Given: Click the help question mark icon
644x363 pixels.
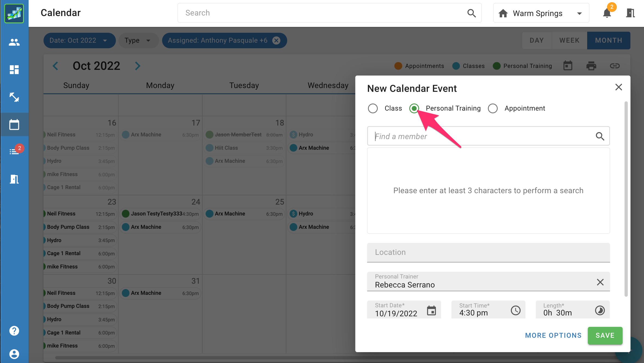Looking at the screenshot, I should (14, 331).
